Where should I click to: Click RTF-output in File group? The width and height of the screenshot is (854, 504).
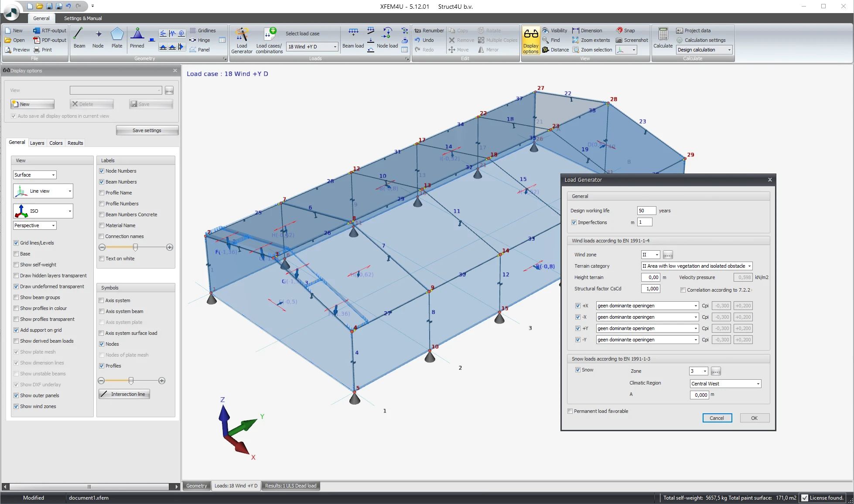(x=50, y=31)
